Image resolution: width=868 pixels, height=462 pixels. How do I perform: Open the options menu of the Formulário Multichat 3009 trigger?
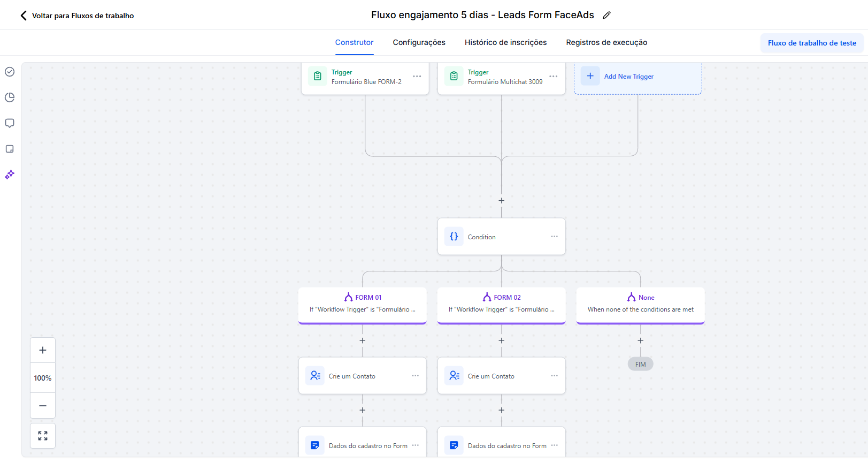click(x=554, y=77)
